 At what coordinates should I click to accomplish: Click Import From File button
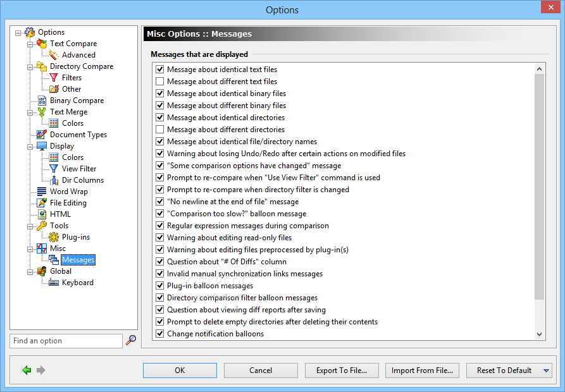[x=422, y=371]
